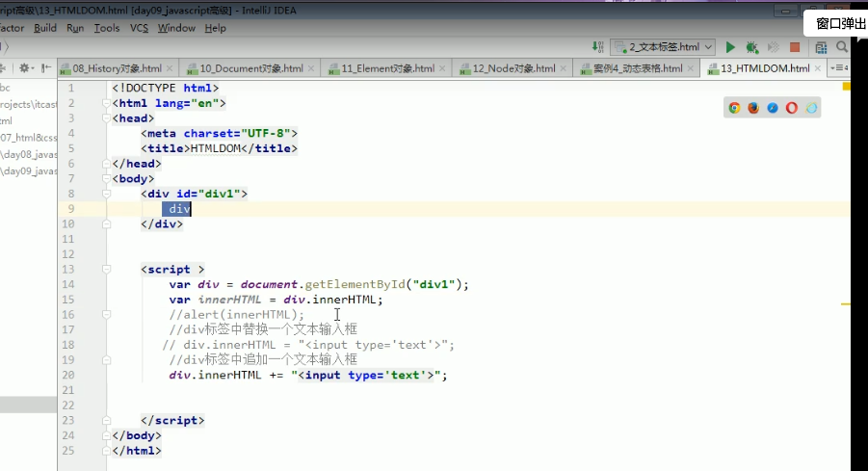Collapse the script fold on line 13
This screenshot has width=868, height=471.
pos(106,269)
